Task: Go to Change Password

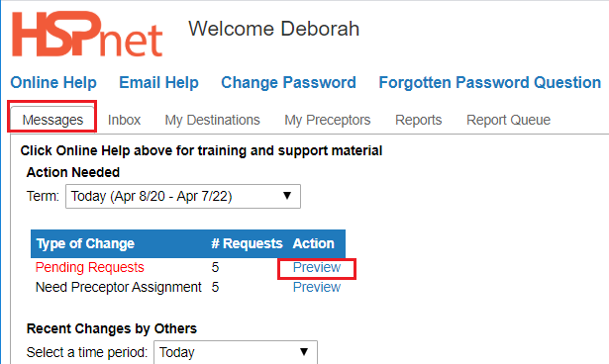Action: tap(288, 83)
